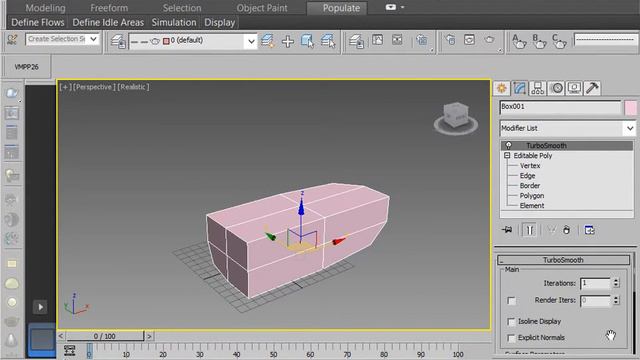Click Add Selection to Layer plus icon

[288, 41]
